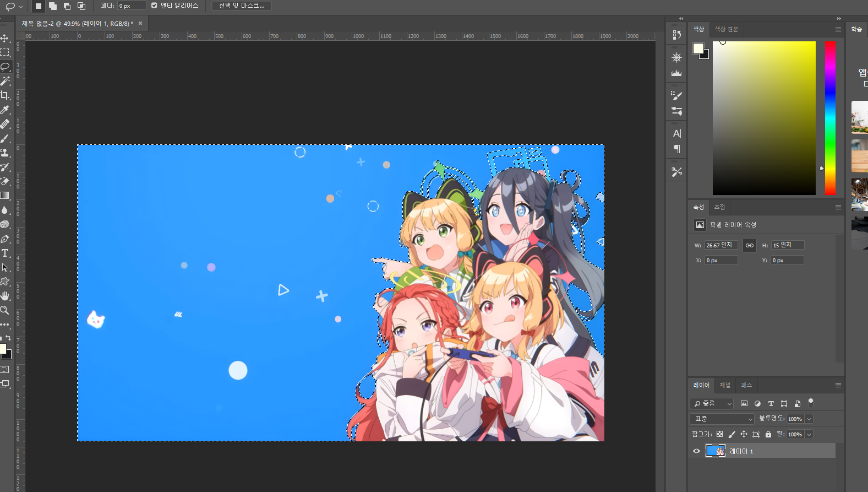Select the History Brush tool

point(5,167)
